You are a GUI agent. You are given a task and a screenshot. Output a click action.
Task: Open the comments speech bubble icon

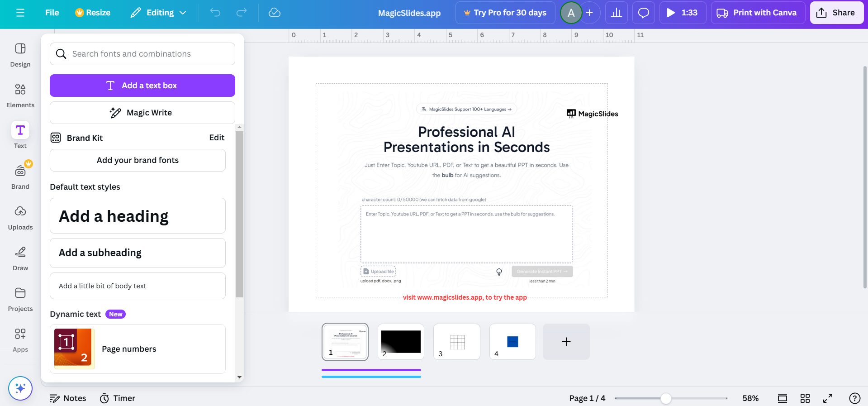click(x=644, y=13)
